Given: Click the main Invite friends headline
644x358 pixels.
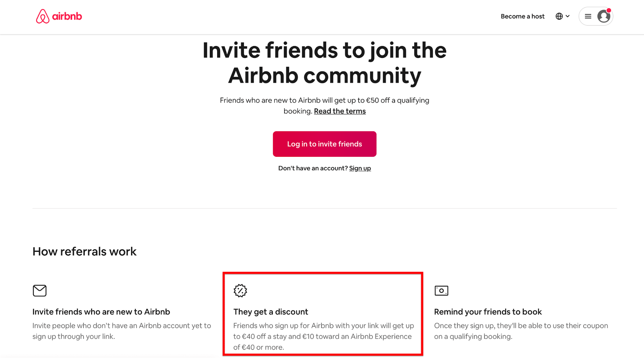Looking at the screenshot, I should point(324,63).
